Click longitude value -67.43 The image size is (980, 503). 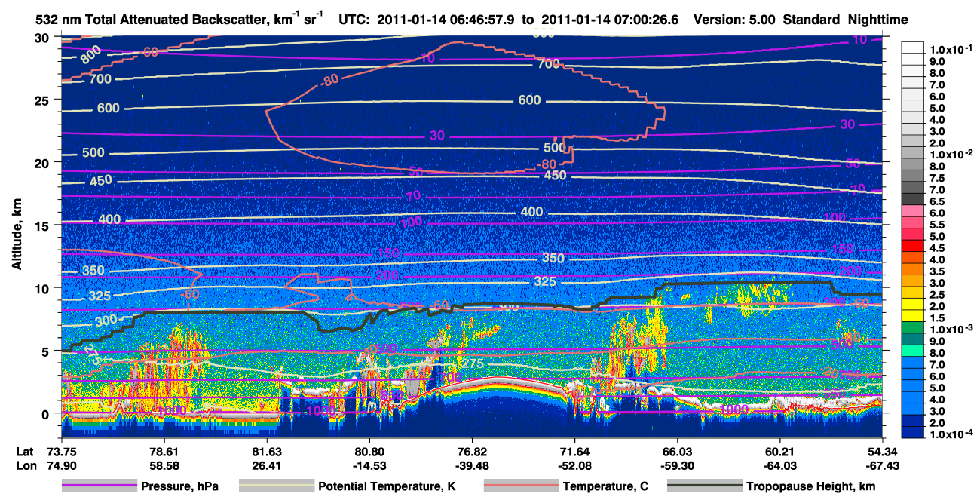(882, 465)
